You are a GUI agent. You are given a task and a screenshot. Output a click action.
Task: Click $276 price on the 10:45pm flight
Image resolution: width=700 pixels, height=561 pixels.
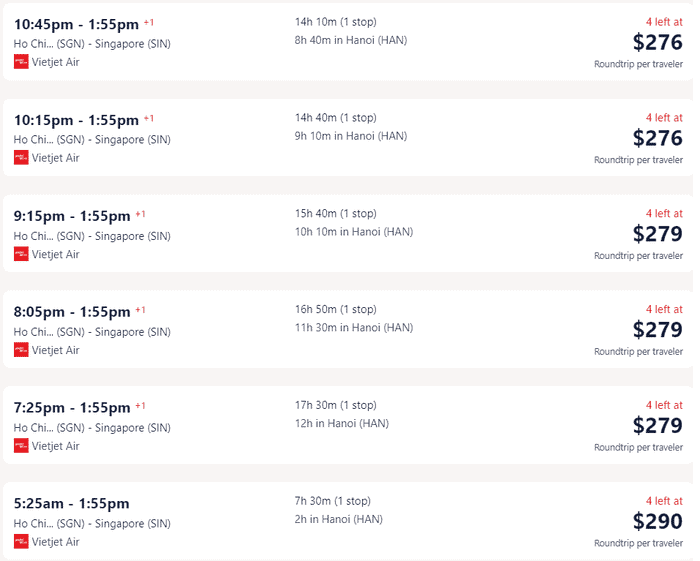point(658,42)
